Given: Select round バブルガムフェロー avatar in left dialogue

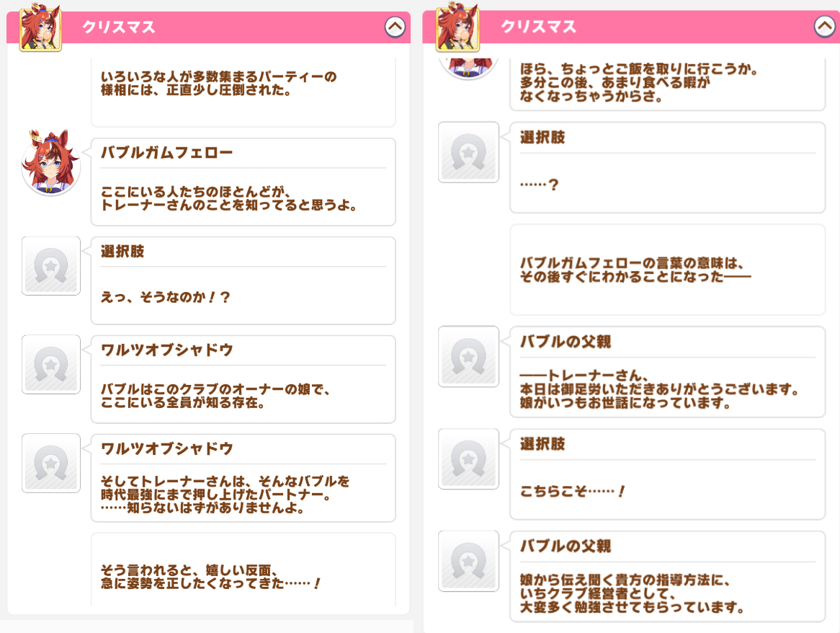Looking at the screenshot, I should pos(50,163).
